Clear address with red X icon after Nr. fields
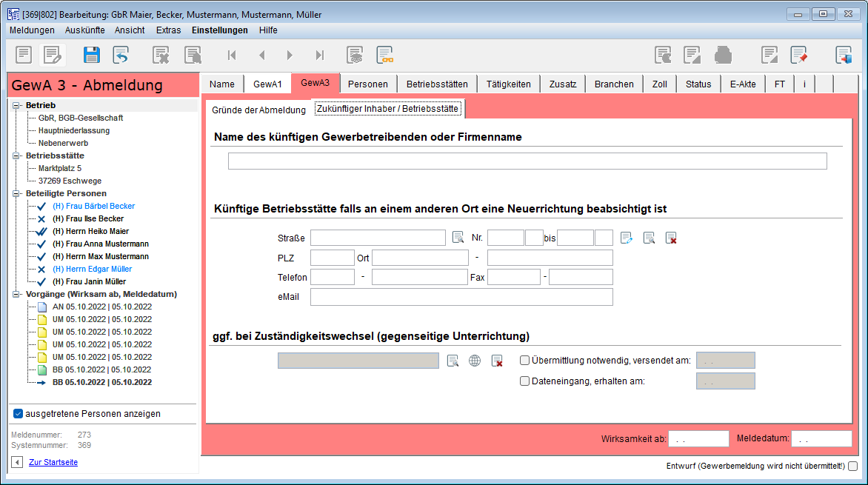This screenshot has height=485, width=868. point(671,238)
